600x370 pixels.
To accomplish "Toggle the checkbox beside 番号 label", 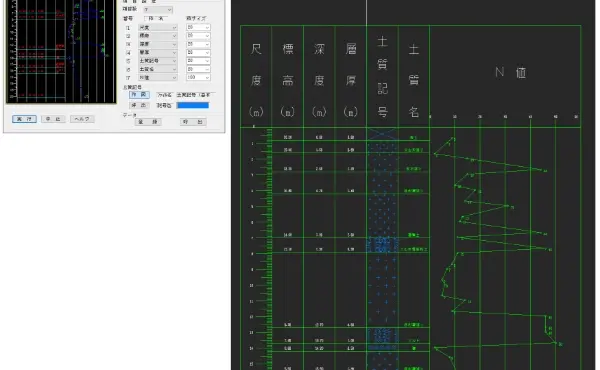I will (x=146, y=18).
